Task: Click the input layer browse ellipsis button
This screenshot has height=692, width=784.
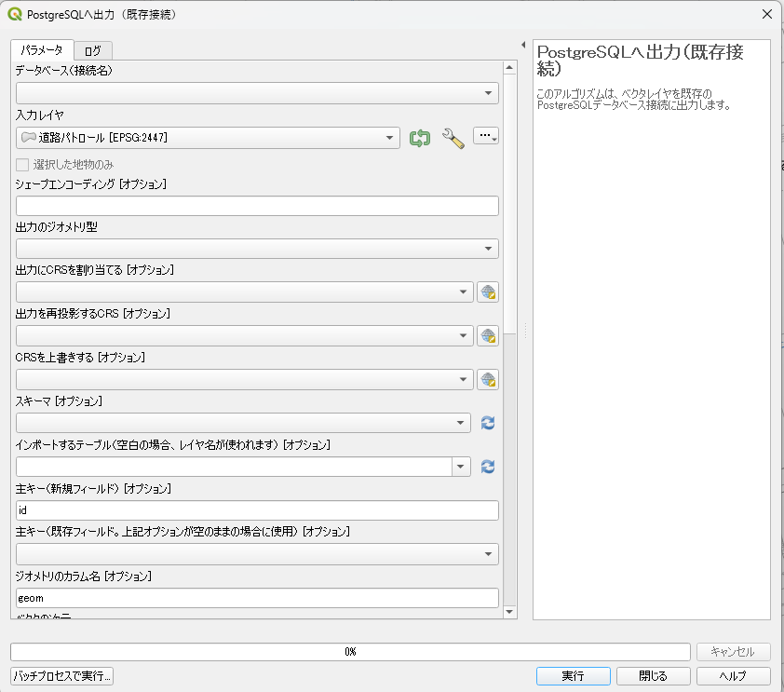Action: point(486,137)
